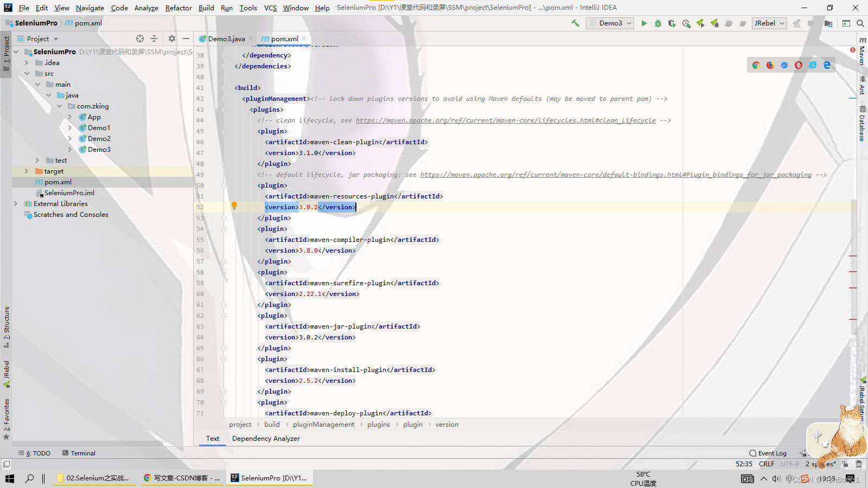Open the Refactor menu
This screenshot has height=488, width=868.
tap(178, 8)
